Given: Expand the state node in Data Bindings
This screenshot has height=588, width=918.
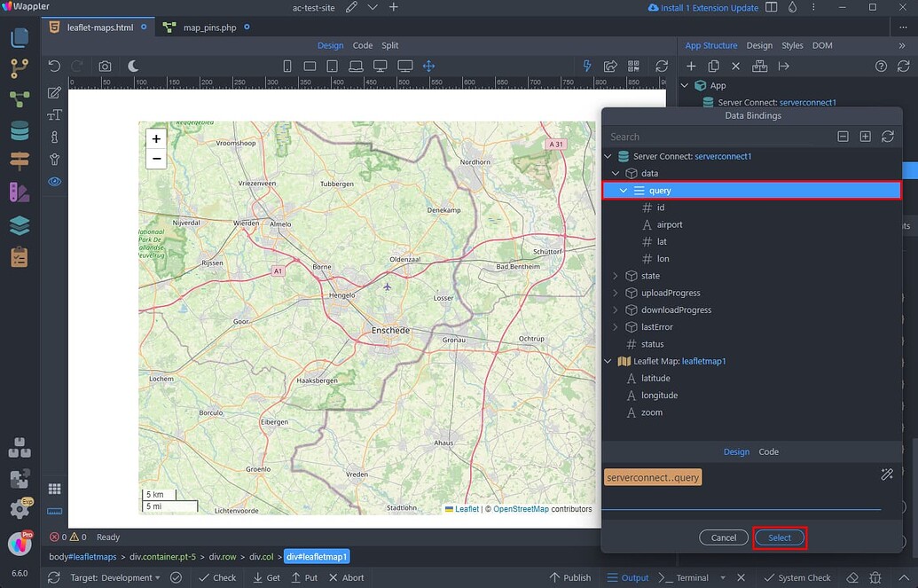Looking at the screenshot, I should point(616,276).
